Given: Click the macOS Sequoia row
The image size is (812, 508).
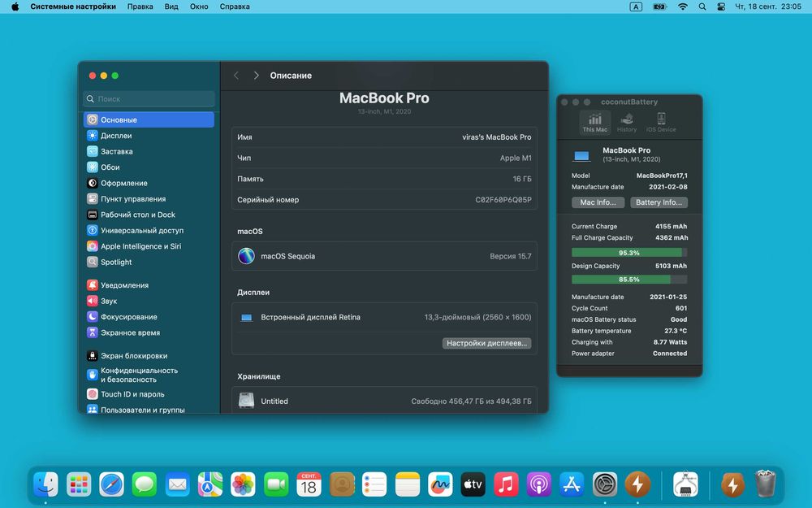Looking at the screenshot, I should click(x=384, y=256).
